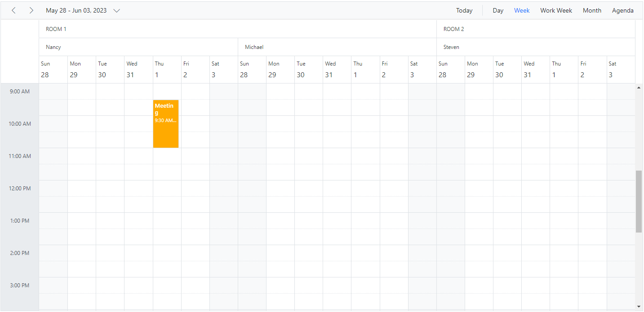The image size is (644, 312).
Task: Switch to Work Week view
Action: [556, 10]
